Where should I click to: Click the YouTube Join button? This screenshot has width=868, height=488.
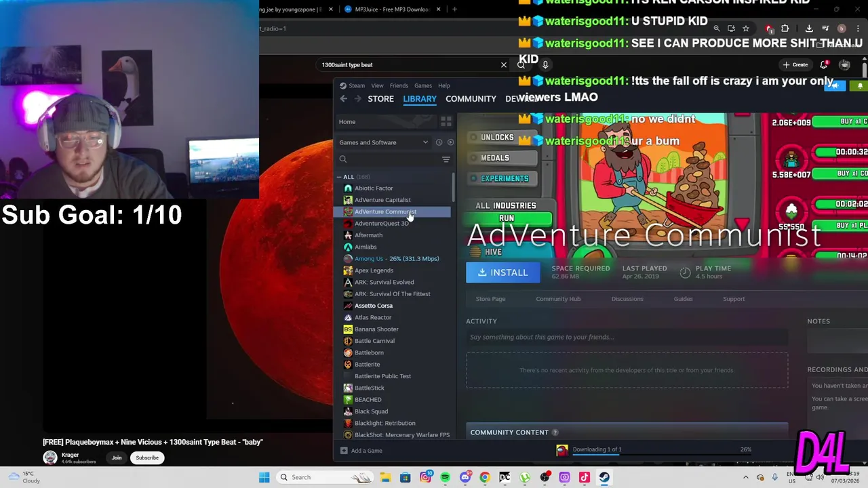[x=117, y=458]
